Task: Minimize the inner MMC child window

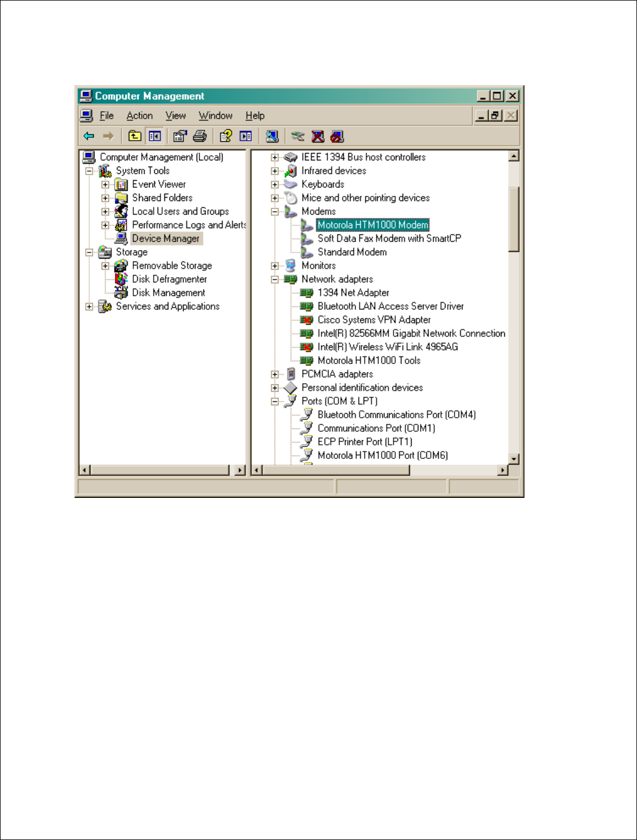Action: pos(482,116)
